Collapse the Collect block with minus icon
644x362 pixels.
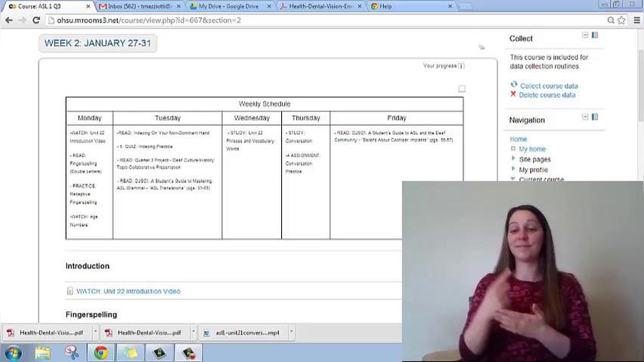click(585, 35)
